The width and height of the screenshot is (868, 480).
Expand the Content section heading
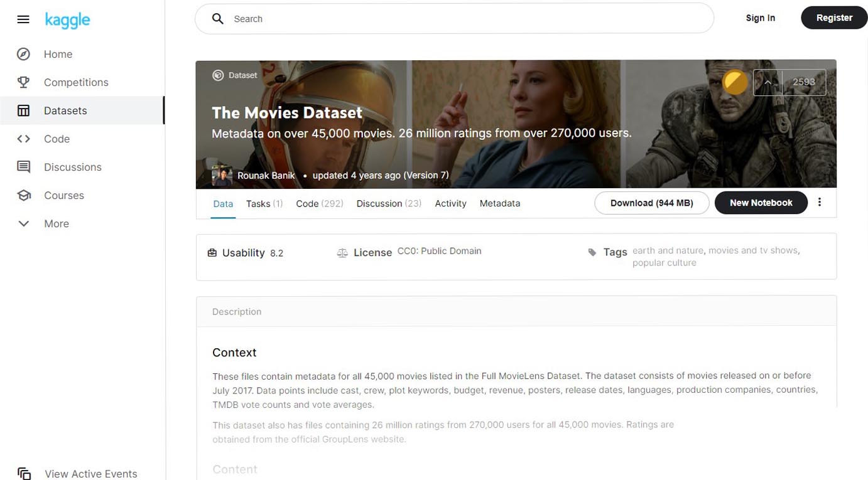(x=235, y=469)
